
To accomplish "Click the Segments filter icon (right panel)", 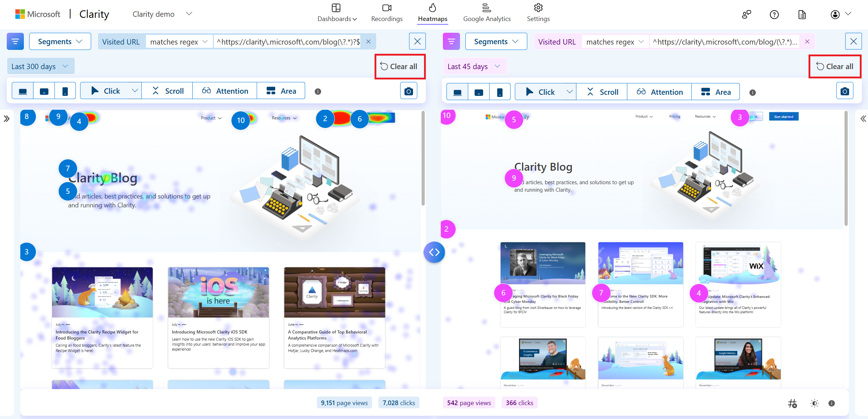I will pos(452,41).
